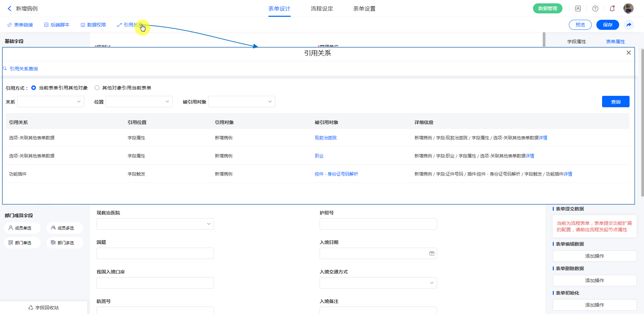Switch to the 流程设定 tab
The width and height of the screenshot is (644, 314).
322,9
